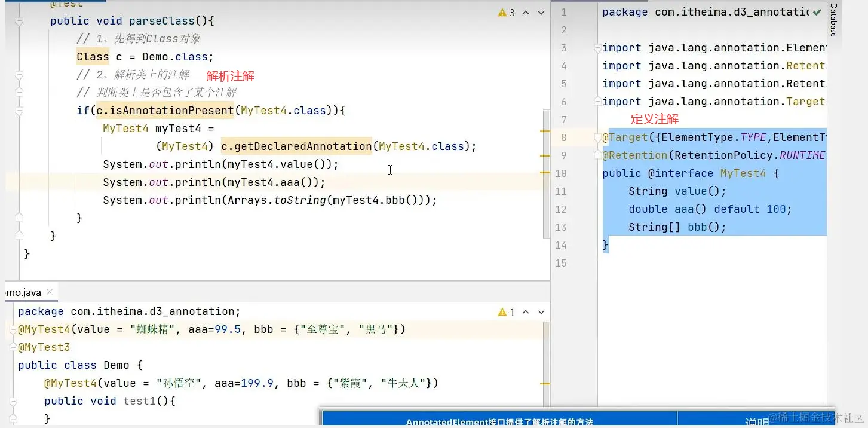
Task: Toggle imports fold end at line 6
Action: point(598,102)
